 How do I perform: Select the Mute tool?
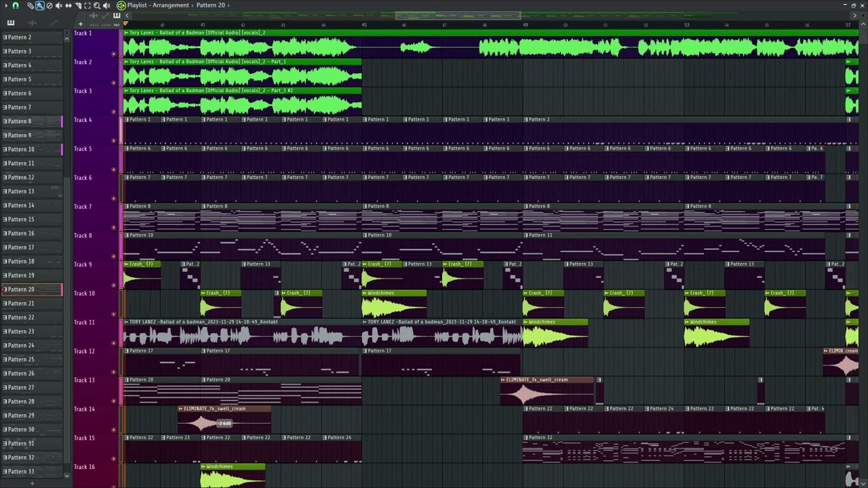pos(59,5)
